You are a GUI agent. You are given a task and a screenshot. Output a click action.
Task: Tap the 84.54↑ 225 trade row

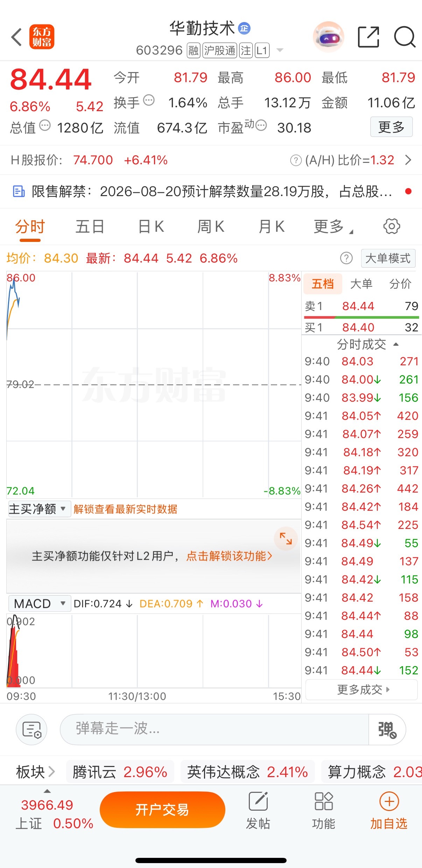[361, 525]
